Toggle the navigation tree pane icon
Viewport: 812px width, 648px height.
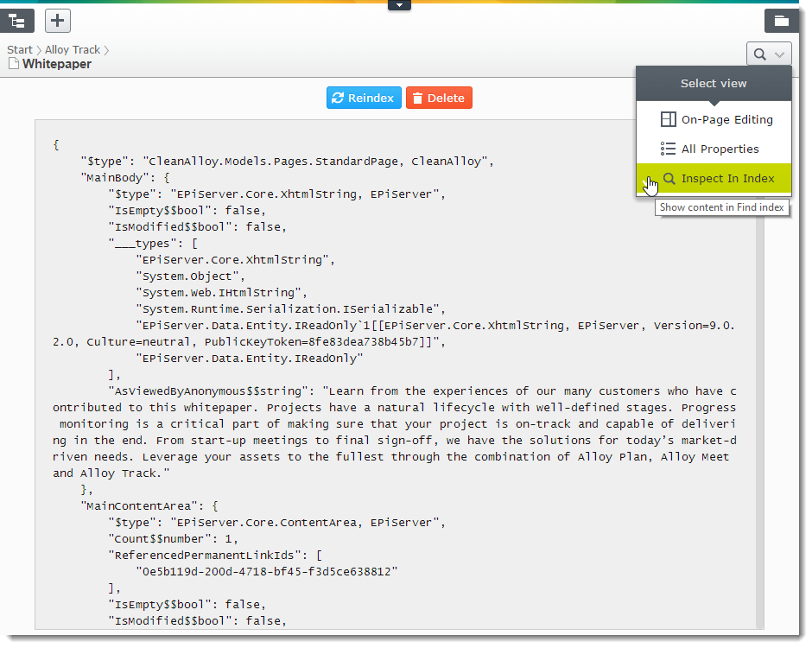[17, 21]
